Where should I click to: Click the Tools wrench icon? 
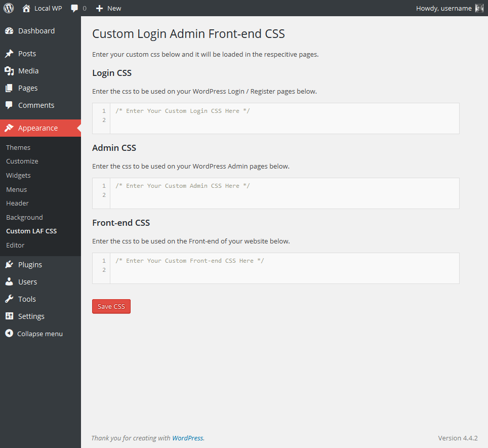click(x=9, y=299)
